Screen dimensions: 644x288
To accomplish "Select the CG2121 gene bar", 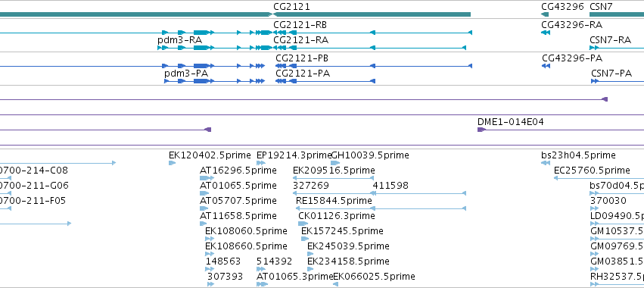I will 372,14.
